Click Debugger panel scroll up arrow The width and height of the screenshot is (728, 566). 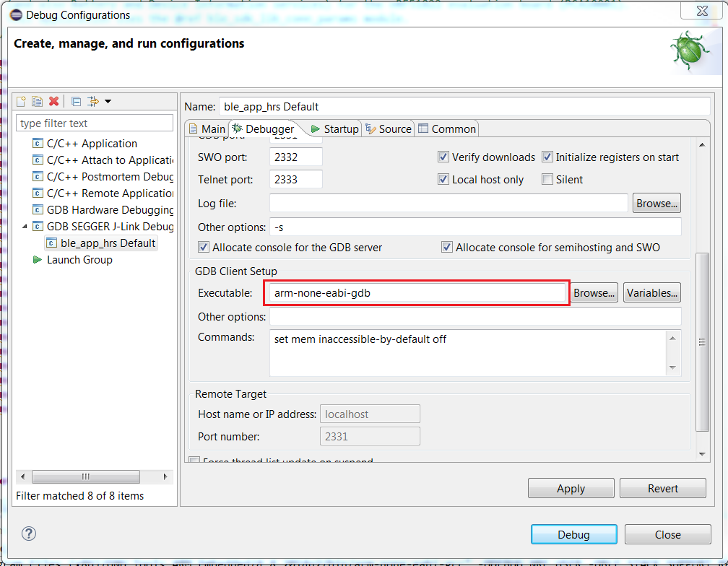(702, 144)
